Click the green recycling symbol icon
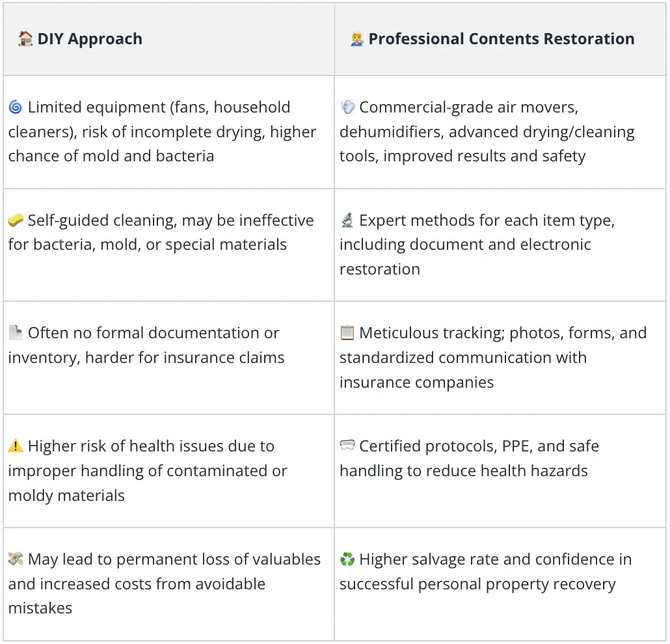 (347, 559)
